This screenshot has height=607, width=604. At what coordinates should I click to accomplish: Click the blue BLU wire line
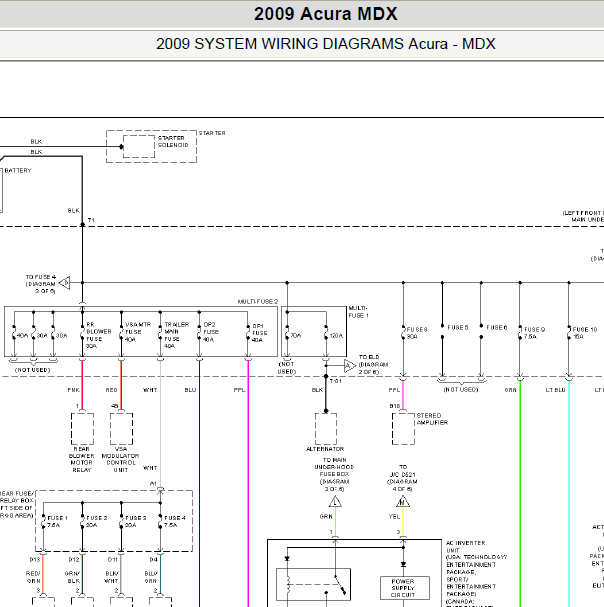pos(199,484)
